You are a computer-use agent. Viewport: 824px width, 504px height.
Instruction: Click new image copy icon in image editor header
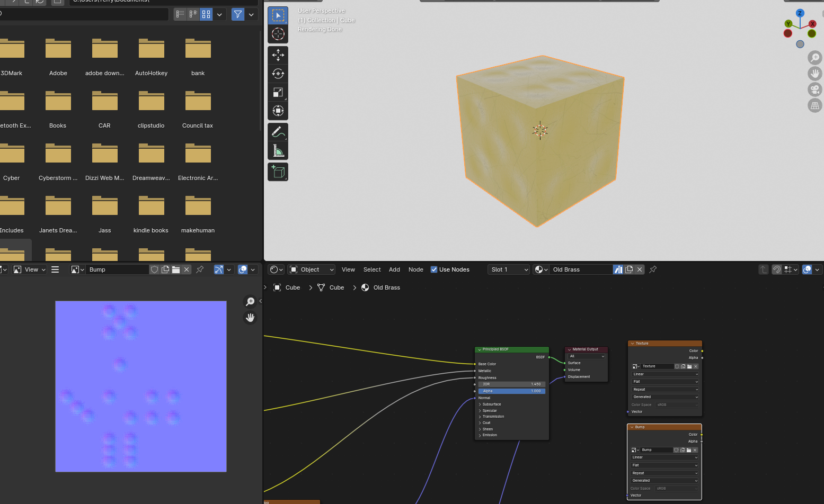click(x=165, y=269)
